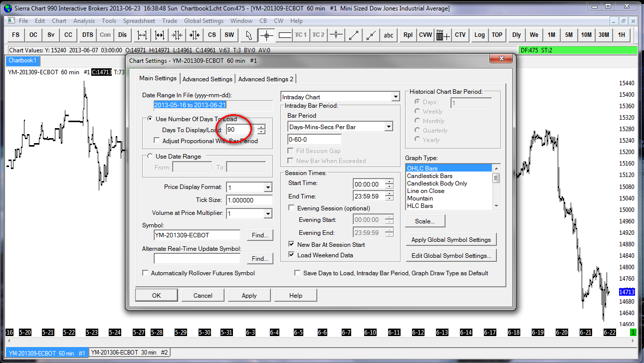Image resolution: width=644 pixels, height=363 pixels.
Task: Click the Symbol input field
Action: tap(197, 235)
